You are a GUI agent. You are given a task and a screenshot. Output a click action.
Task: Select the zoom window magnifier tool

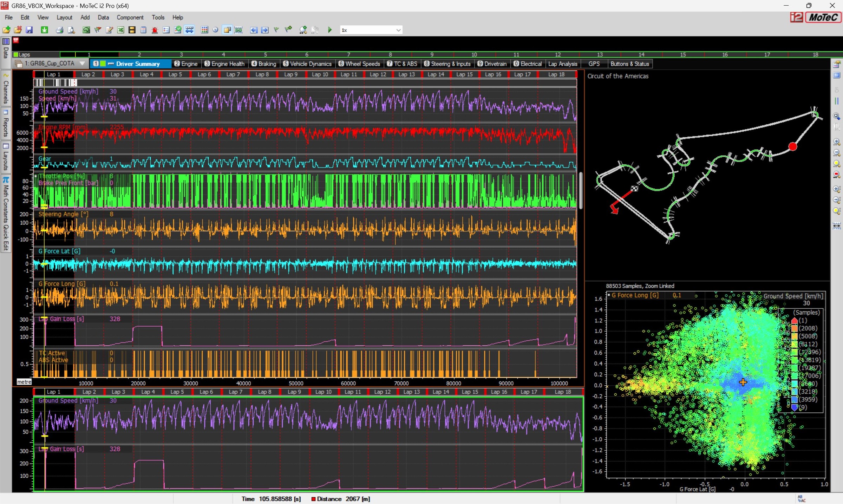coord(837,116)
